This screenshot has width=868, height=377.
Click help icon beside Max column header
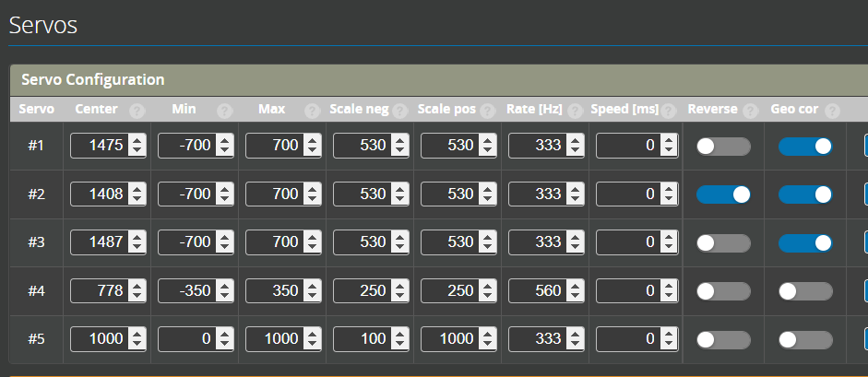pos(312,111)
